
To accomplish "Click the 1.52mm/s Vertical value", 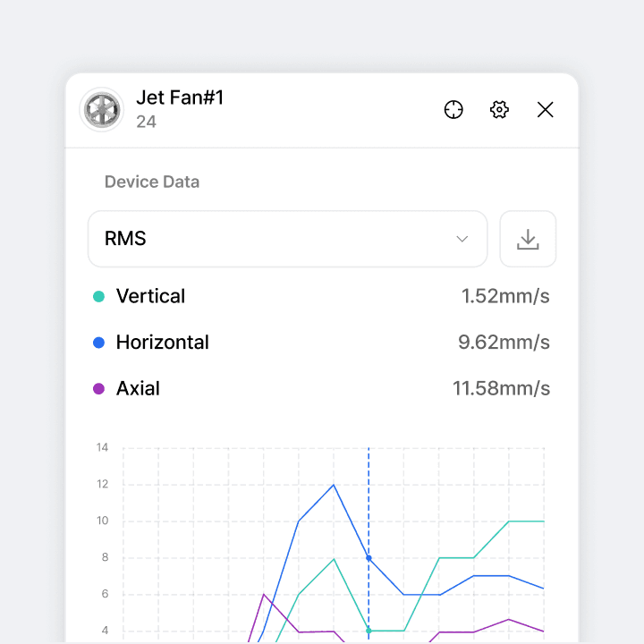I will pos(505,296).
